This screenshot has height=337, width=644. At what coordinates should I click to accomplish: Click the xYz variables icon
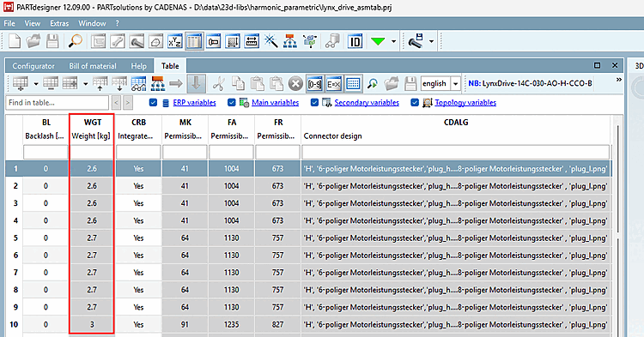coord(174,41)
